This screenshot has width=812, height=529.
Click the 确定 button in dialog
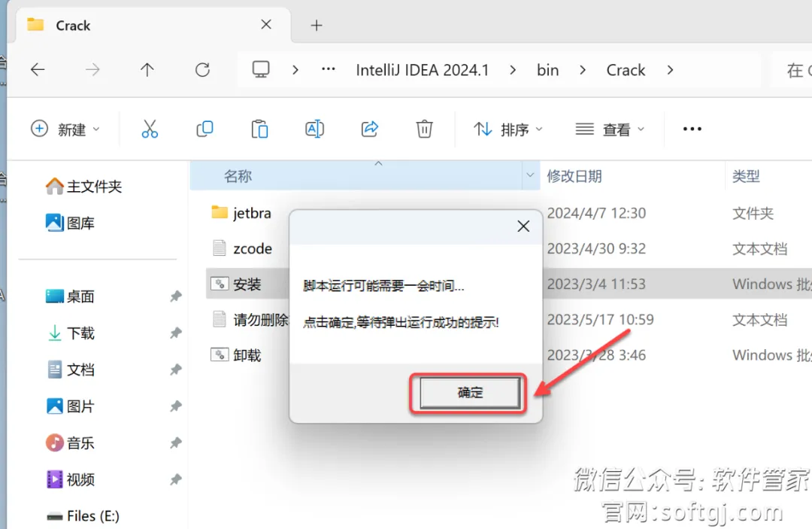469,393
